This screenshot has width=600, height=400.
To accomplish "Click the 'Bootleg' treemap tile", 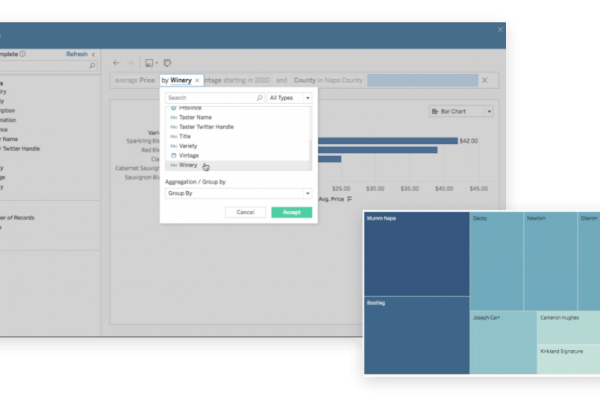I will coord(417,335).
